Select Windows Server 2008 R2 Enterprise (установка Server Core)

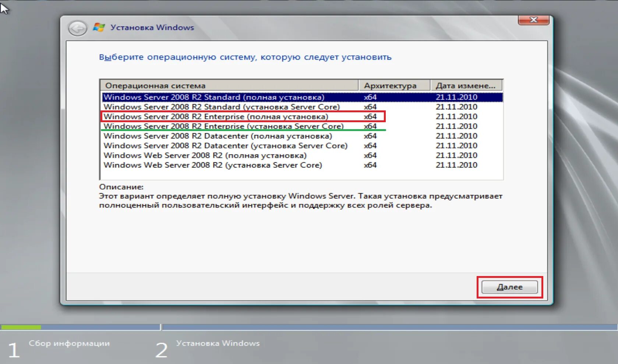302,126
